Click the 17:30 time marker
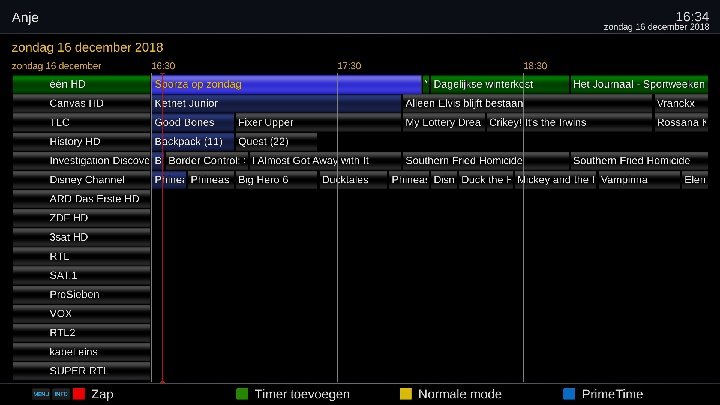Image resolution: width=720 pixels, height=405 pixels. [349, 66]
